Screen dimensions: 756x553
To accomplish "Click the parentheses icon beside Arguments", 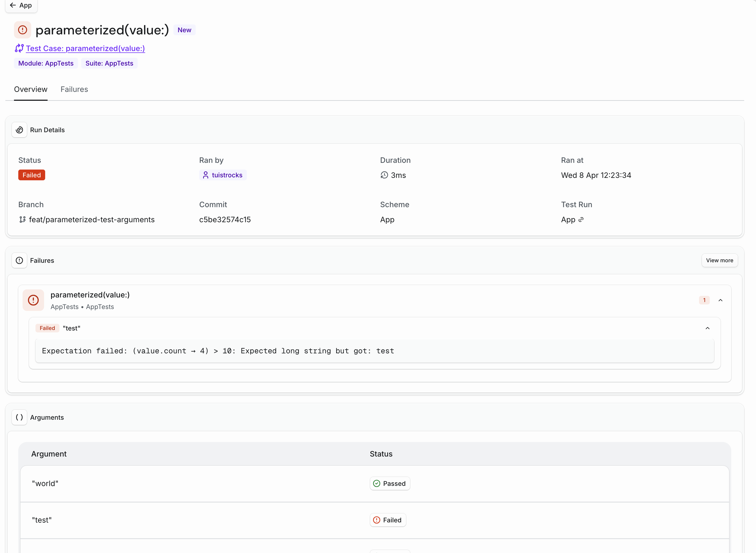I will 19,417.
